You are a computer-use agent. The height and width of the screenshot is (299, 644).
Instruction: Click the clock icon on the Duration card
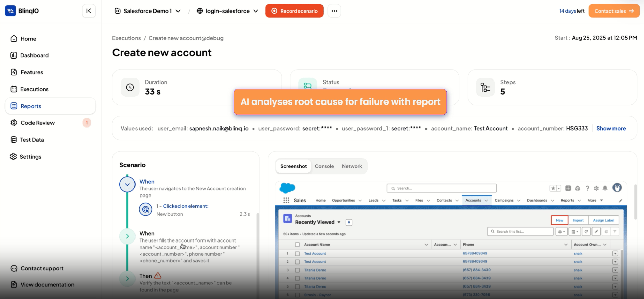click(130, 87)
